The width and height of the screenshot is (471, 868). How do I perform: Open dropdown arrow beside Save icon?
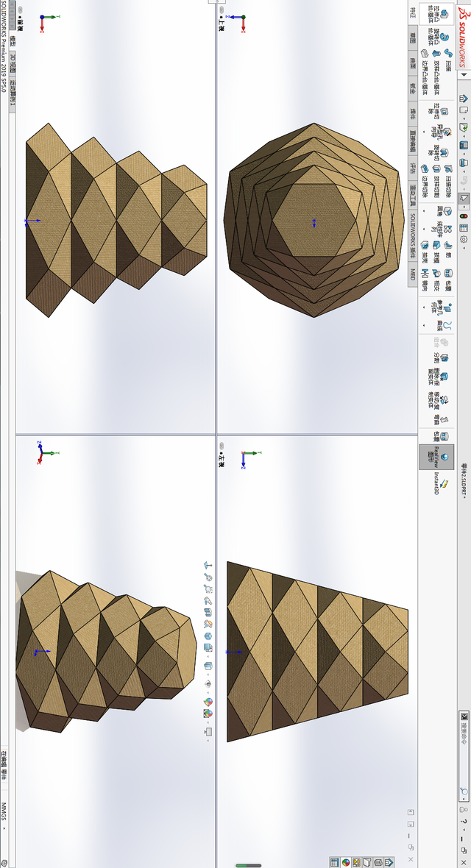464,154
